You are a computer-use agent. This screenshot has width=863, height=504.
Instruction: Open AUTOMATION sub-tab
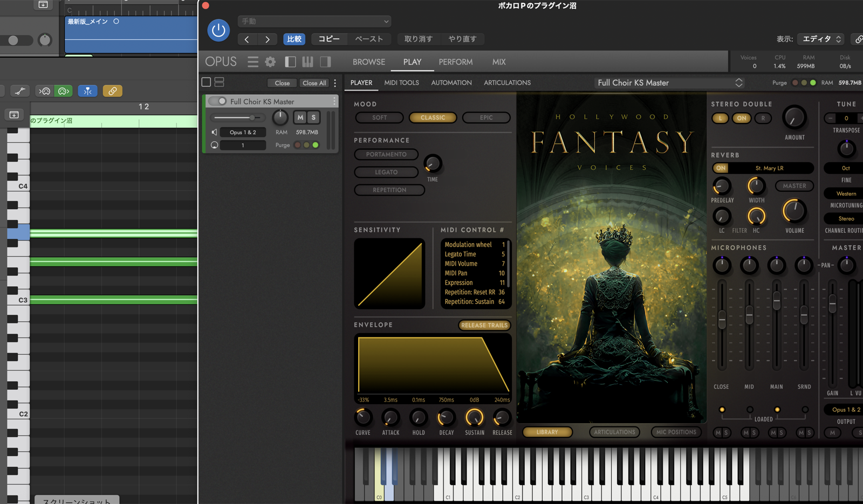point(451,82)
